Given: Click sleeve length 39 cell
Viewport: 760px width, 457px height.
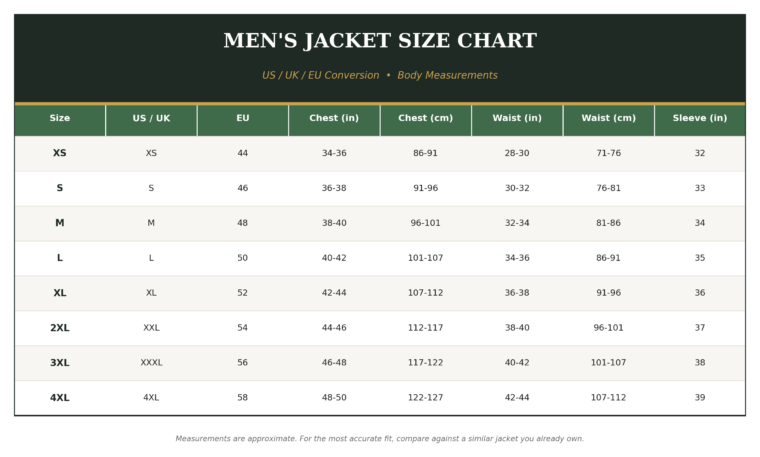Looking at the screenshot, I should click(700, 397).
